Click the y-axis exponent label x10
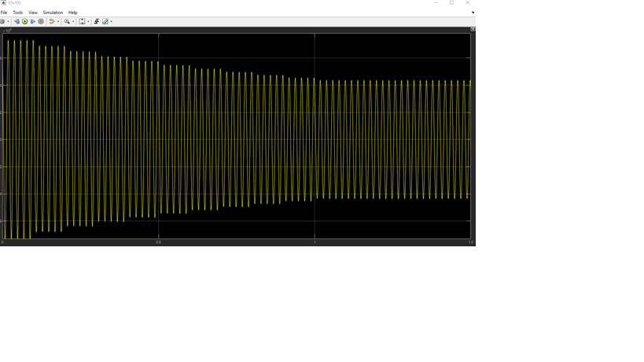 click(x=7, y=31)
